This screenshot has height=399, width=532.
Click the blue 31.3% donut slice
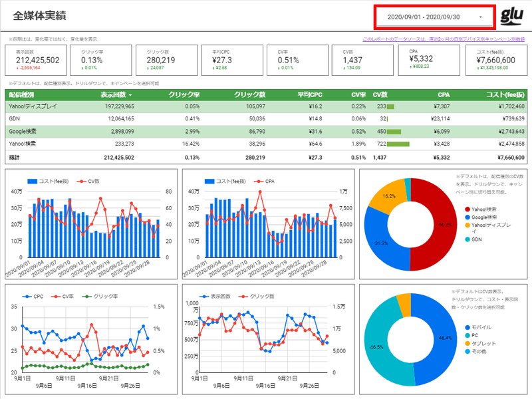click(x=381, y=243)
